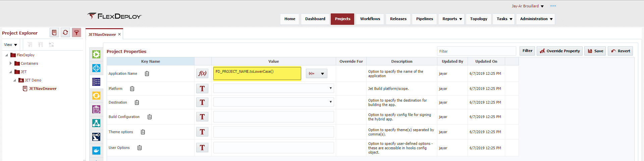Screen dimensions: 644x161
Task: Open the Jay-Ar Brouillard user menu
Action: click(x=528, y=6)
